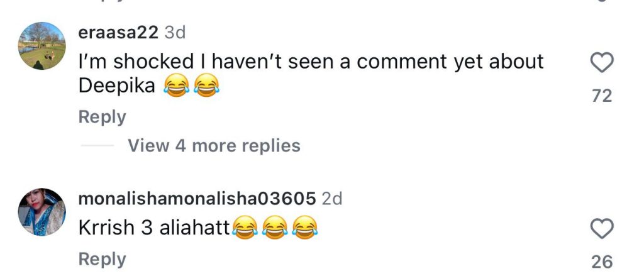The image size is (644, 276).
Task: Tap the heart on the Krrish 3 comment
Action: [602, 229]
